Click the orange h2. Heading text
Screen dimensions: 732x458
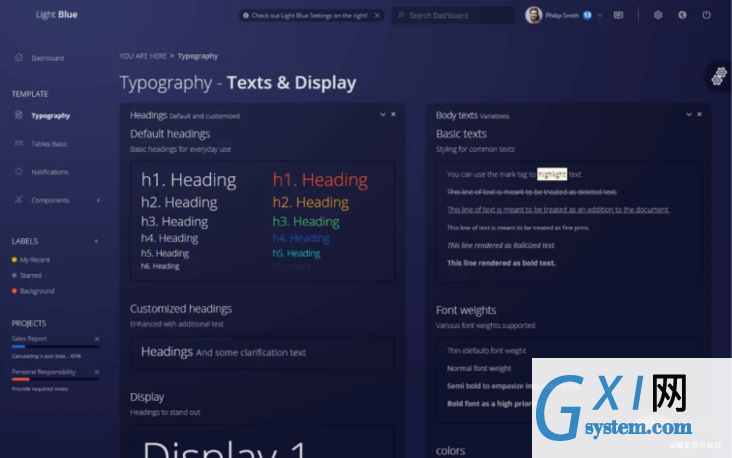(x=310, y=202)
